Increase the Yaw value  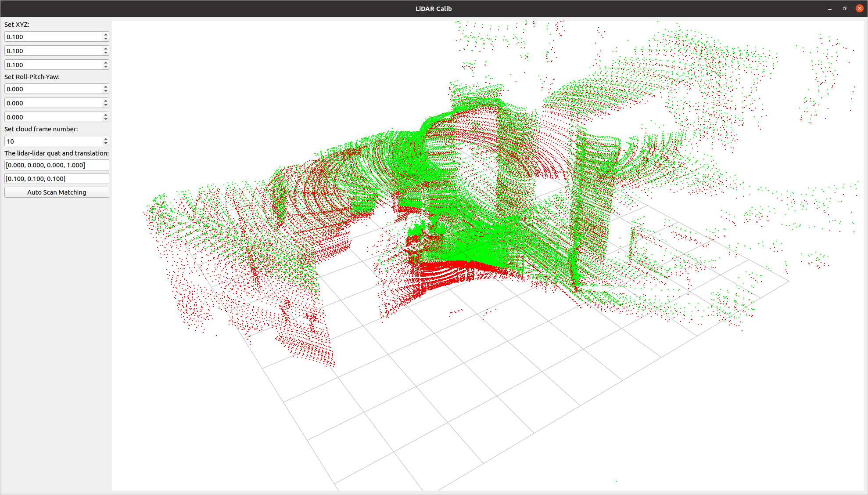105,115
